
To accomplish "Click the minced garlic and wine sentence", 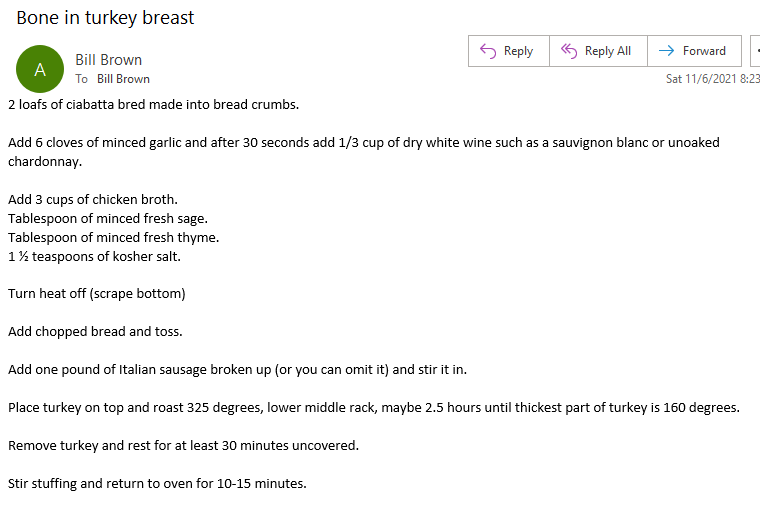I will tap(364, 152).
